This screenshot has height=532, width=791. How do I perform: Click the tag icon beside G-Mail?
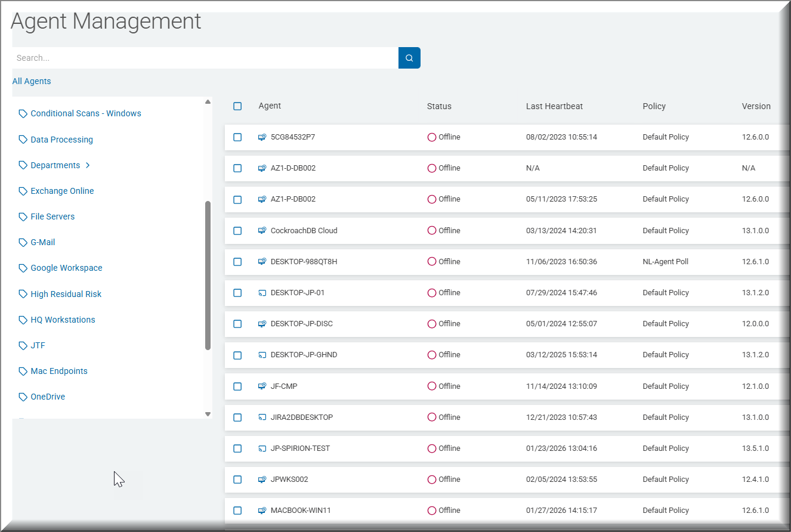coord(23,243)
